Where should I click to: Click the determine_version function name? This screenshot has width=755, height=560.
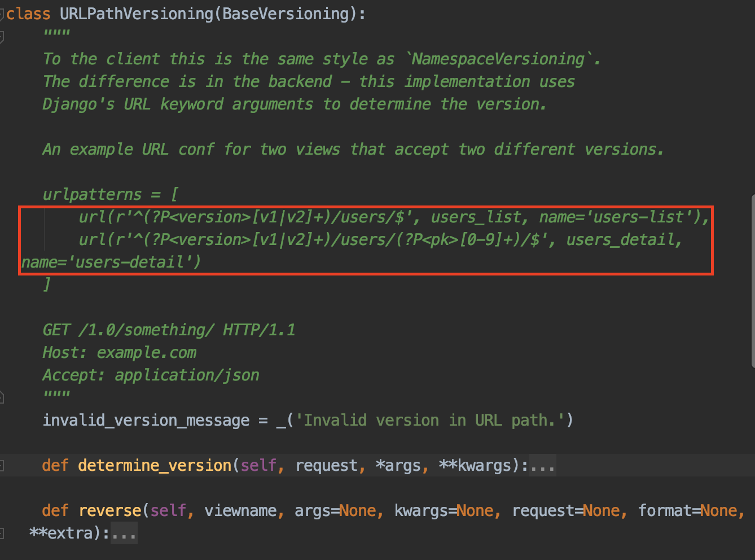155,466
